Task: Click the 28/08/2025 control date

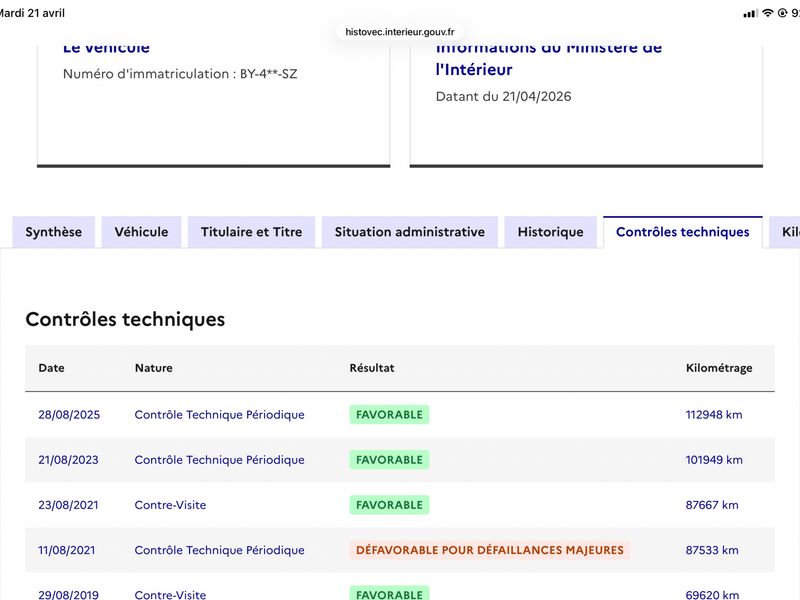Action: pos(69,415)
